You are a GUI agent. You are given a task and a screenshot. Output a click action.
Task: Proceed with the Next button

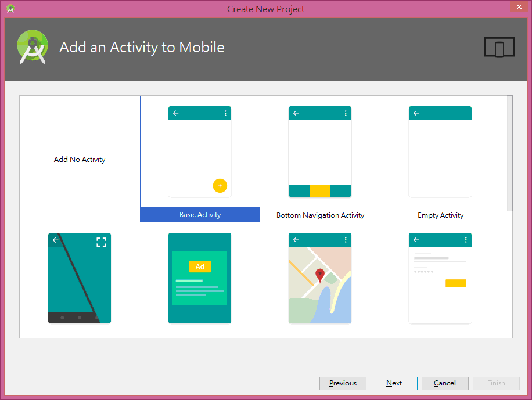tap(394, 383)
